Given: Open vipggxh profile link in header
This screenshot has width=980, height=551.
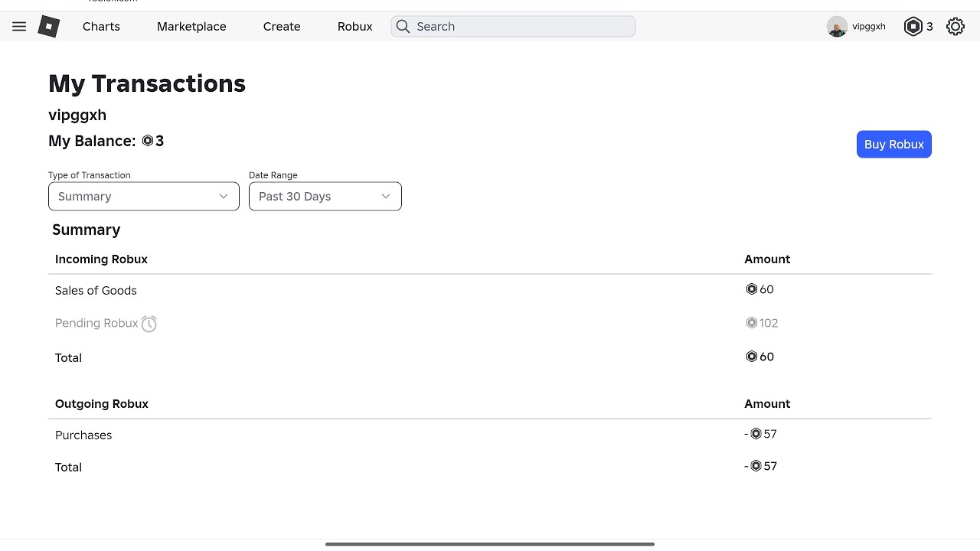Looking at the screenshot, I should click(869, 26).
